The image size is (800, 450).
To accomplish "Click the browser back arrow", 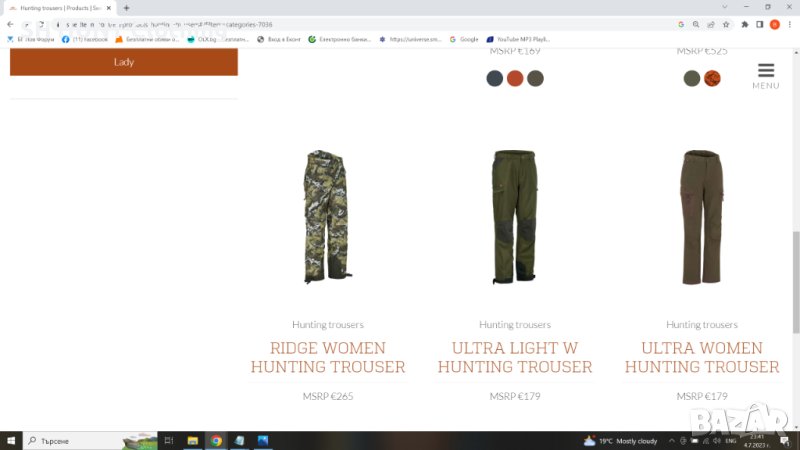I will click(x=10, y=23).
